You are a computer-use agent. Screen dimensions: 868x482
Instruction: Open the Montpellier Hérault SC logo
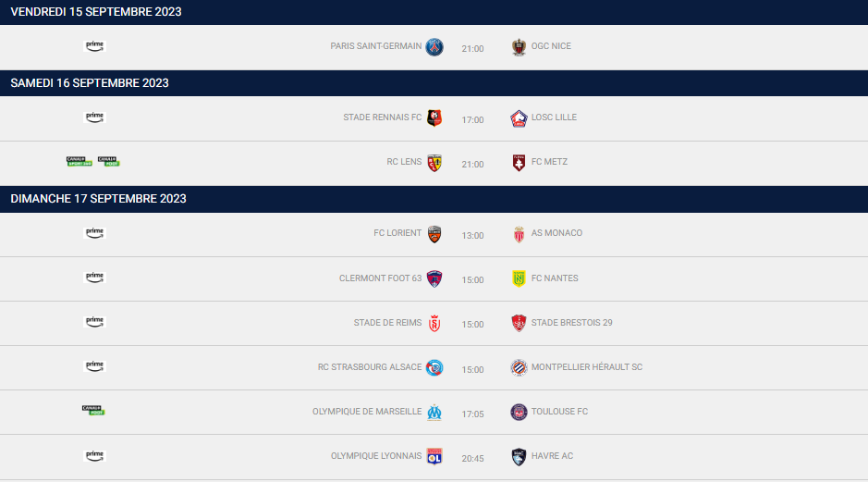click(519, 367)
